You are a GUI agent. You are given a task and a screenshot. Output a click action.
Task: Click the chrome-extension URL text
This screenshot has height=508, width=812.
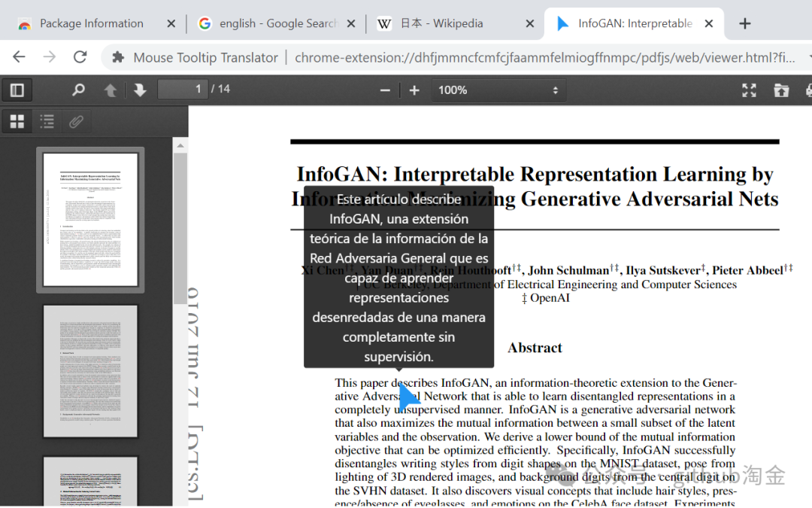click(x=545, y=57)
